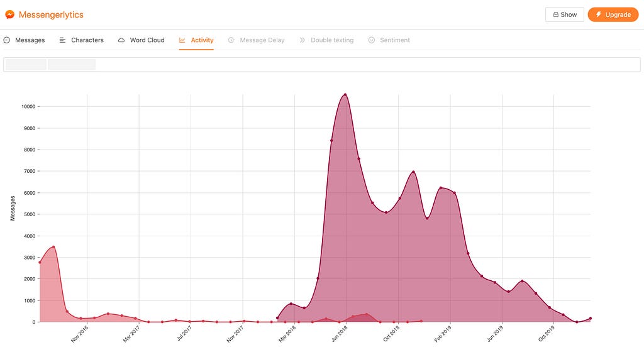
Task: Click the Characters text-lines icon
Action: (62, 40)
